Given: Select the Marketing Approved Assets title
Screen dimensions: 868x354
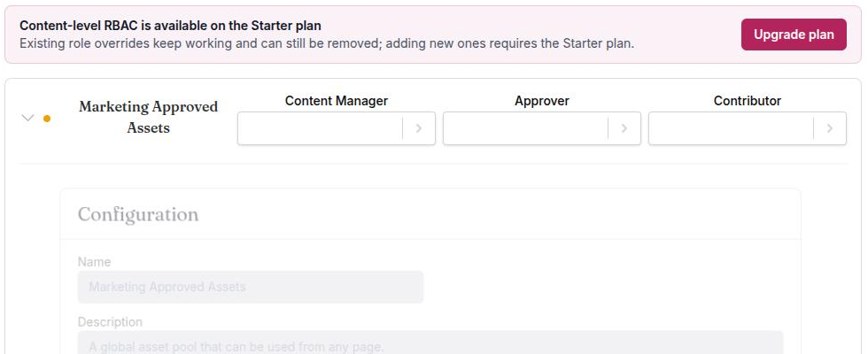Looking at the screenshot, I should (x=149, y=117).
